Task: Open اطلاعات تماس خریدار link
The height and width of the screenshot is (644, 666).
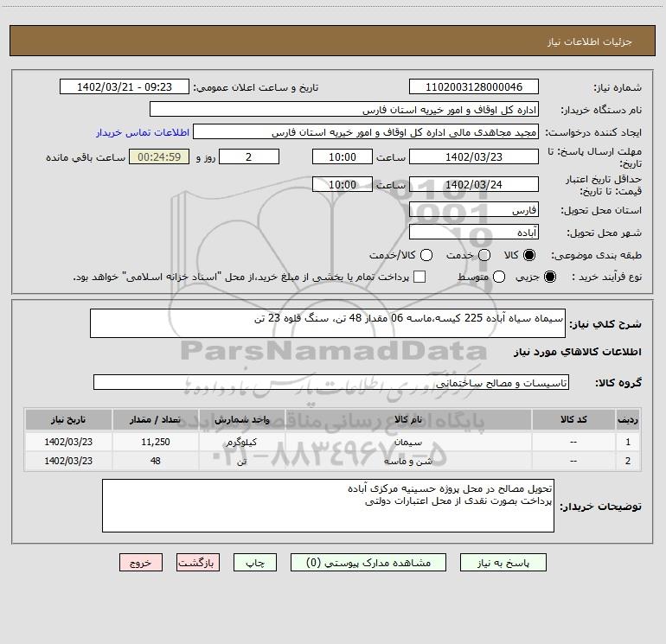Action: pyautogui.click(x=143, y=132)
